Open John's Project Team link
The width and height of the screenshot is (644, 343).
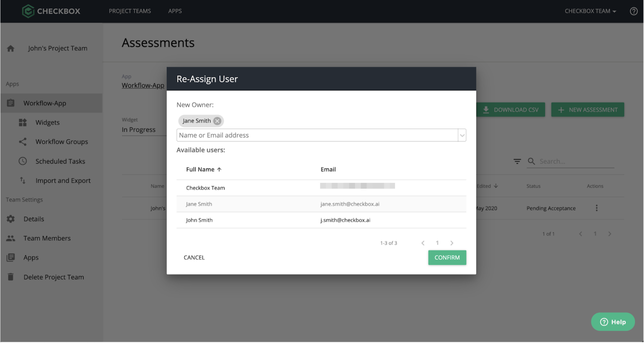click(58, 48)
